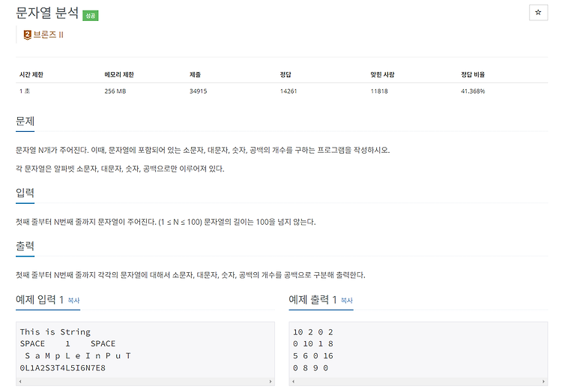Screen dimensions: 562x392
Task: Click right scroll arrow of sample output box
Action: pos(543,382)
